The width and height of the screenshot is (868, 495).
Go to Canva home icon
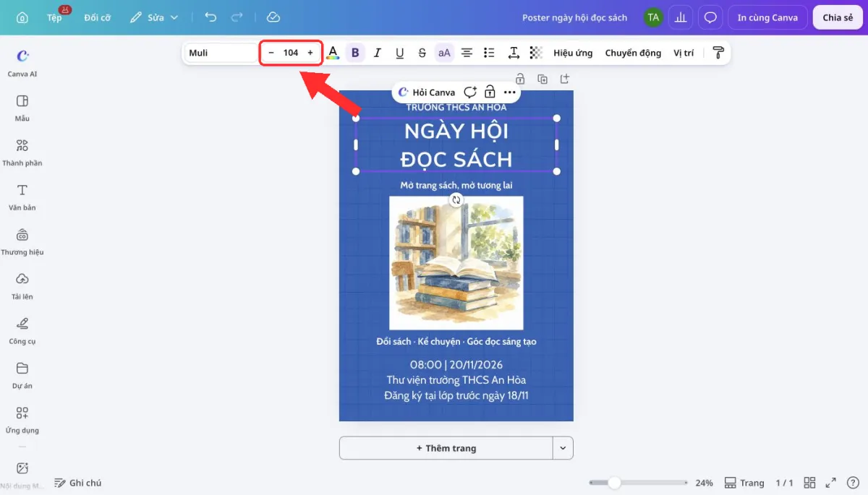tap(22, 17)
